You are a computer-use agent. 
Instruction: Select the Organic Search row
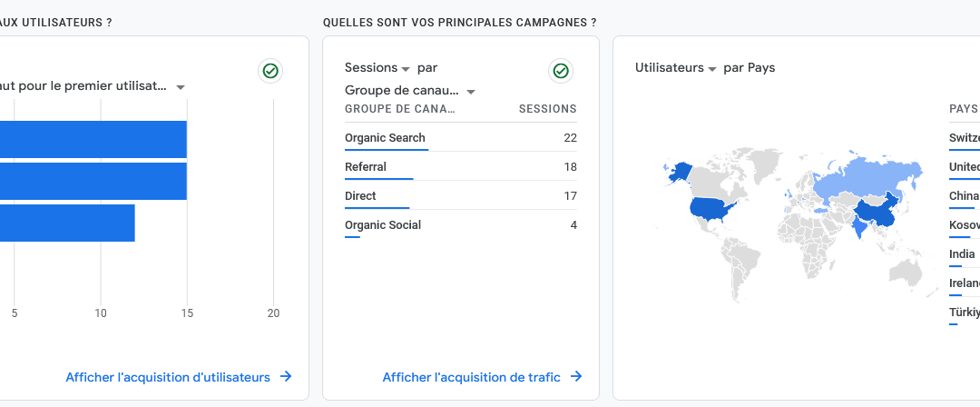click(x=461, y=138)
